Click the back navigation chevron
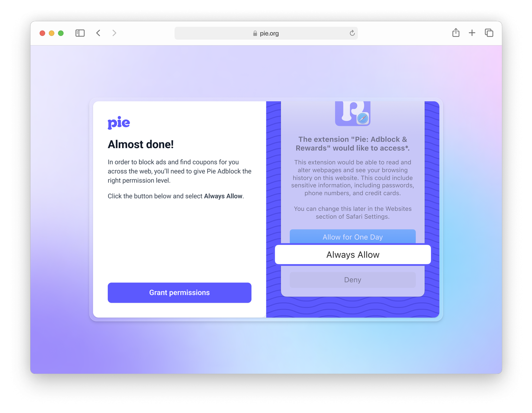532x413 pixels. click(98, 33)
